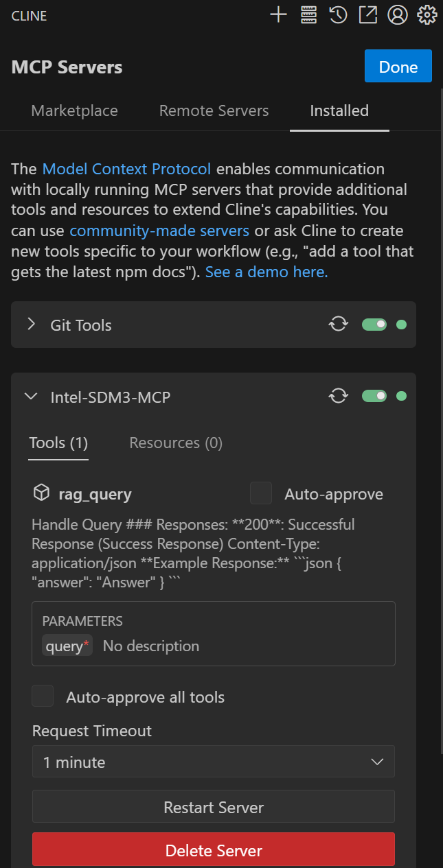The width and height of the screenshot is (443, 868).
Task: Start a new task with plus icon
Action: click(278, 15)
